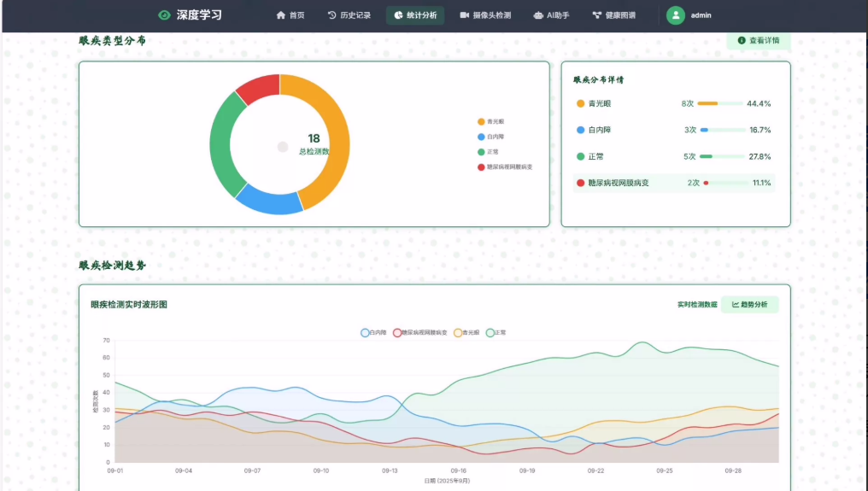
Task: Select the highlighted 糖尿病视网膜病变 detail row
Action: coord(674,184)
